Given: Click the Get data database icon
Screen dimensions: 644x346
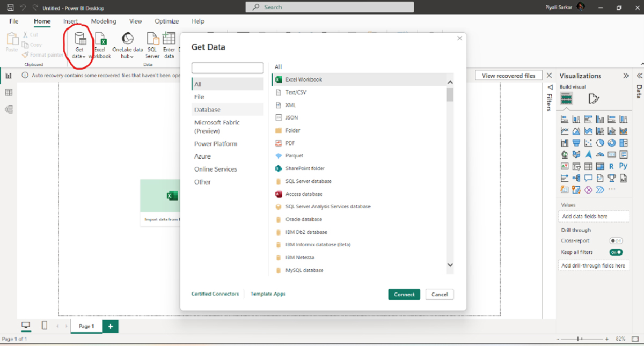Looking at the screenshot, I should tap(79, 40).
